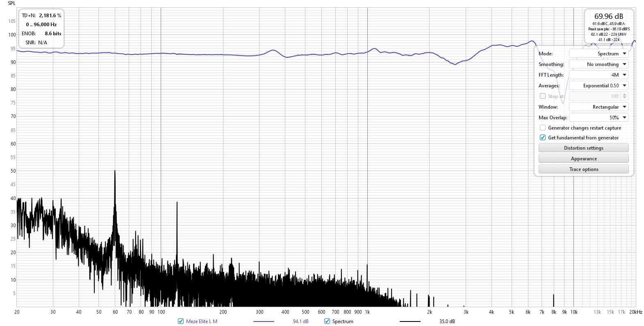644x326 pixels.
Task: Click the 1k frequency axis label
Action: click(x=367, y=312)
